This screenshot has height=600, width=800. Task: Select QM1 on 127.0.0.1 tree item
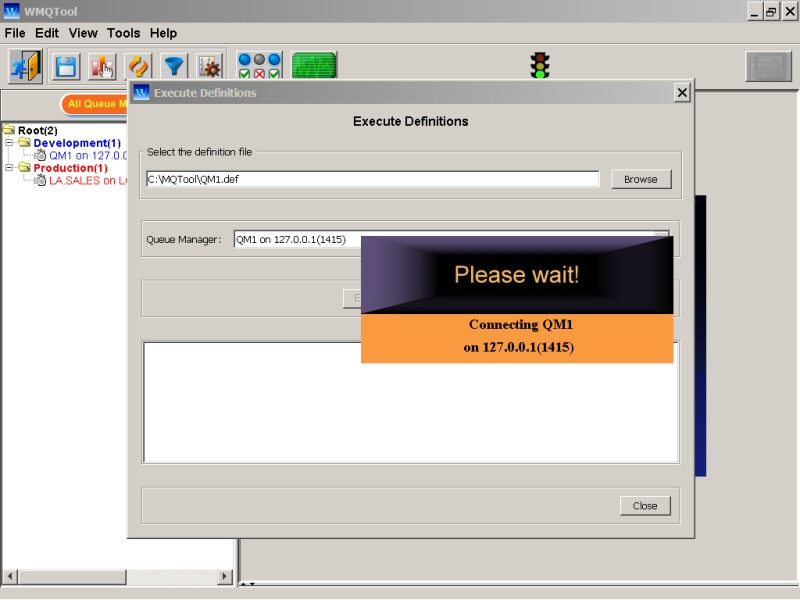(x=88, y=155)
